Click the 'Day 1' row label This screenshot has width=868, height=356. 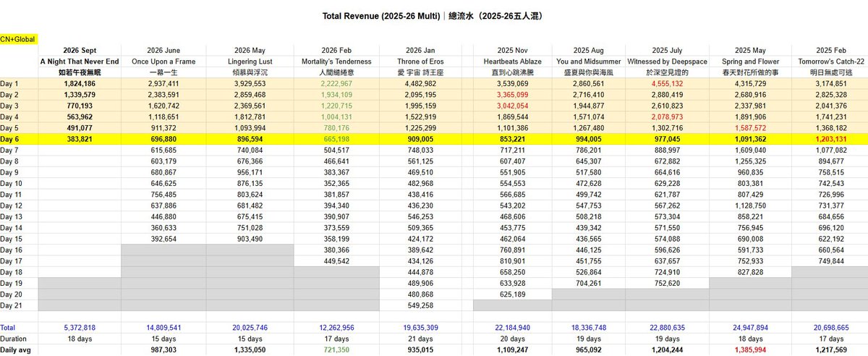pos(10,84)
